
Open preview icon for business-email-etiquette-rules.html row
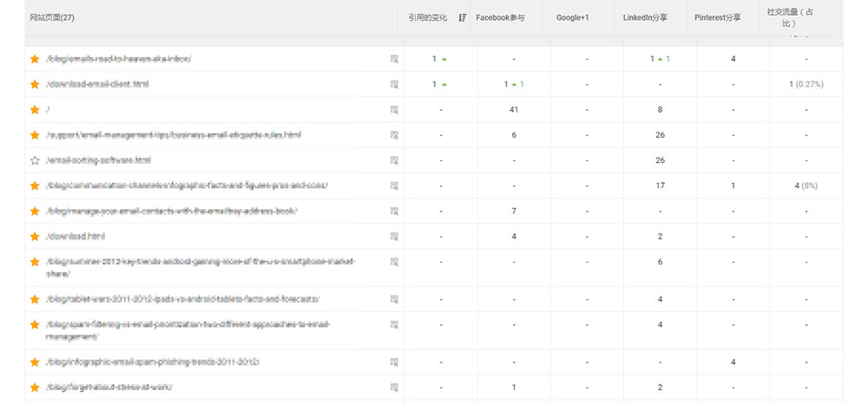click(x=394, y=135)
